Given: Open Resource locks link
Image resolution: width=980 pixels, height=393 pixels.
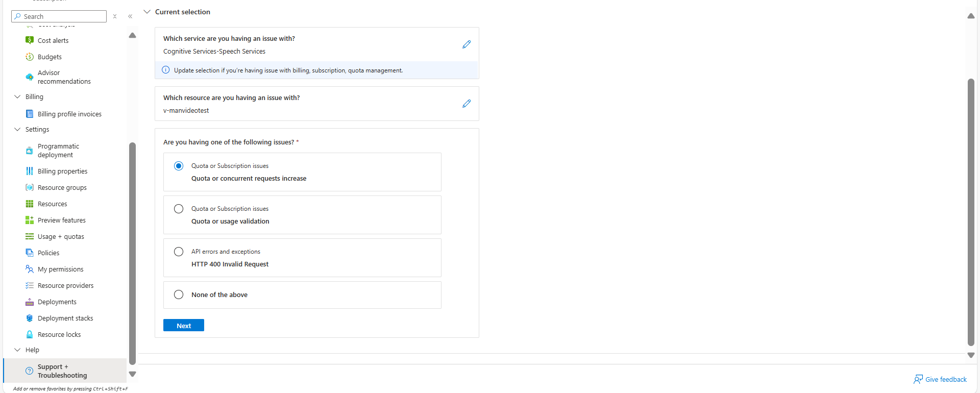Looking at the screenshot, I should click(59, 334).
